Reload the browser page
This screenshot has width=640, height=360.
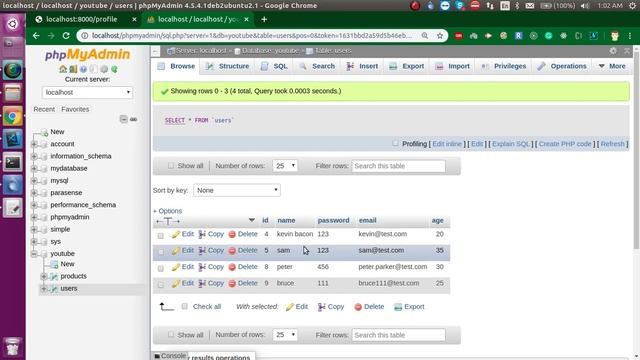pos(66,36)
